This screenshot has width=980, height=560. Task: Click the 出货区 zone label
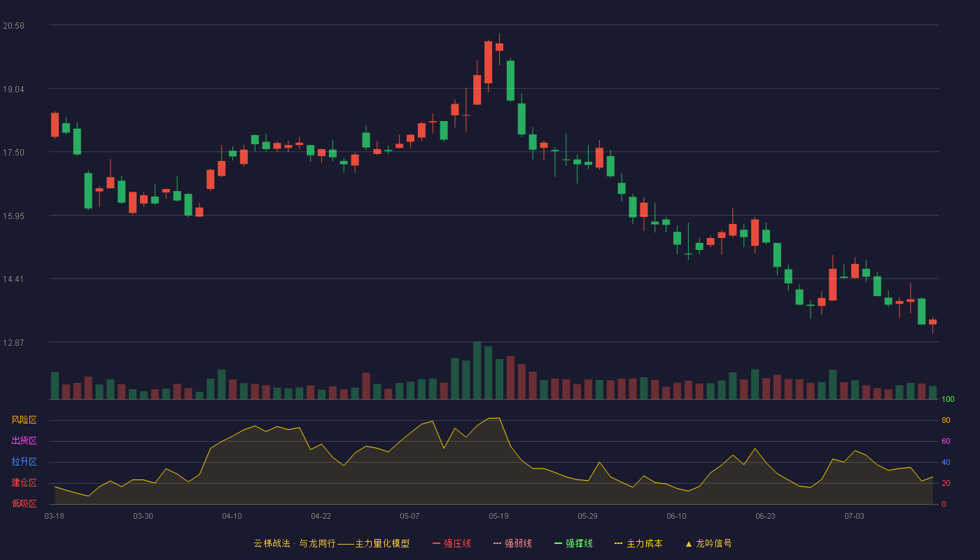coord(24,441)
